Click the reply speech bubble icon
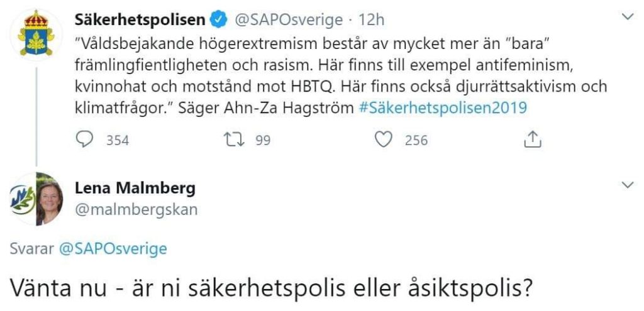644x311 pixels. [x=84, y=140]
